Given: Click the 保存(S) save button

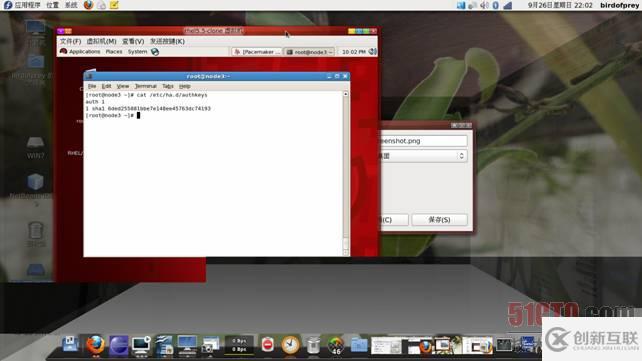Looking at the screenshot, I should point(439,220).
